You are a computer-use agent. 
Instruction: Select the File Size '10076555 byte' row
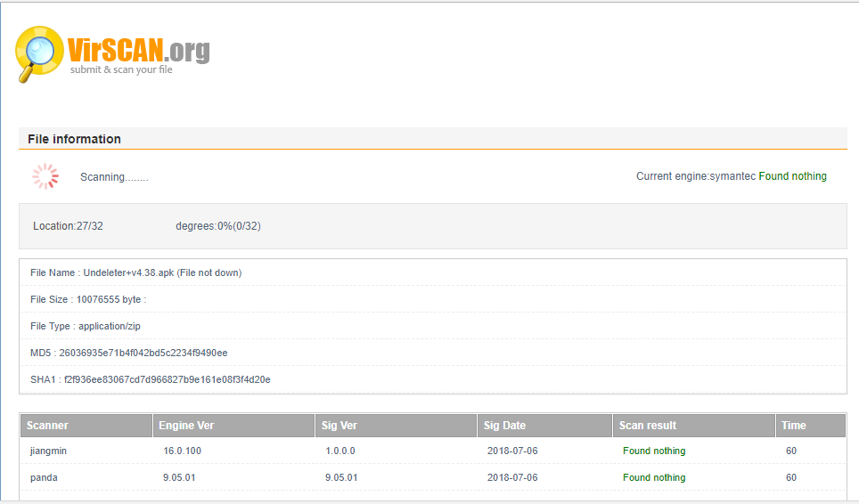[433, 299]
